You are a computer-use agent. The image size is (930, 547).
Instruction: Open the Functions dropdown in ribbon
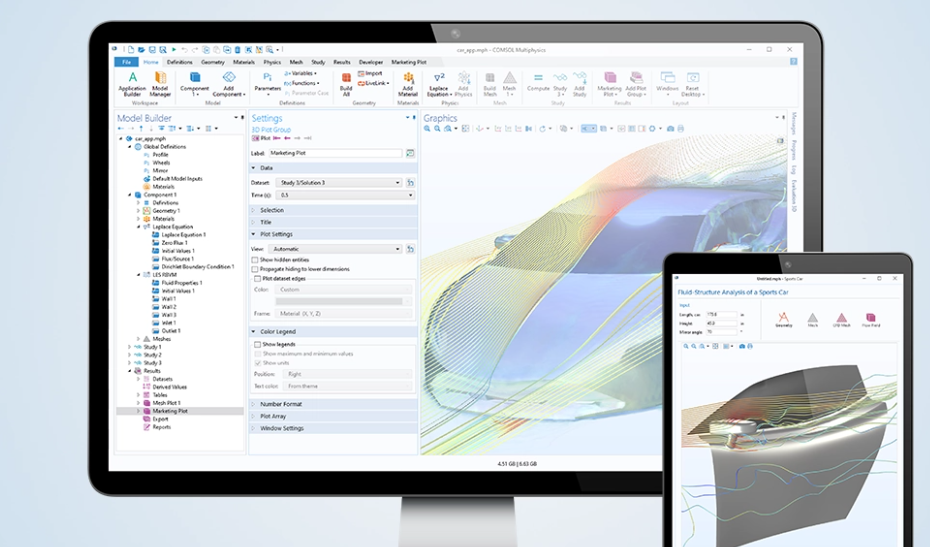tap(302, 83)
